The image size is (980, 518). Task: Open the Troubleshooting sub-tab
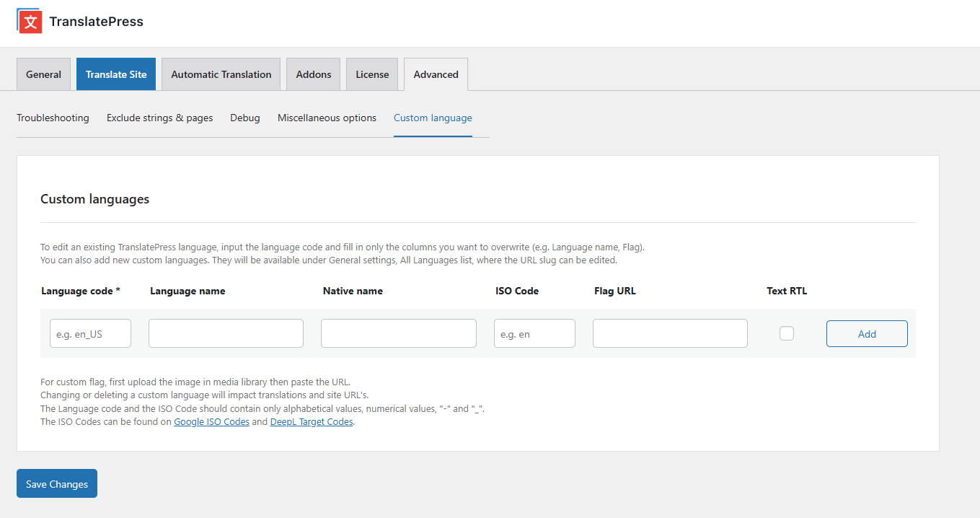(53, 118)
